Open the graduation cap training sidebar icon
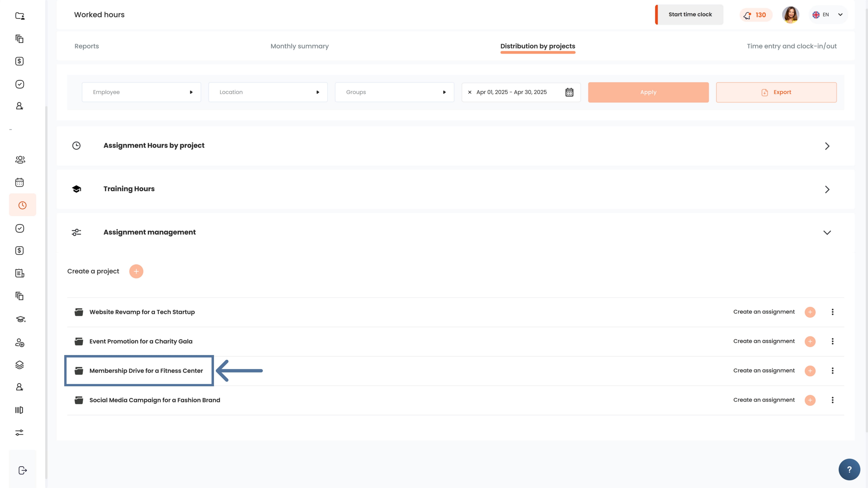 click(20, 319)
